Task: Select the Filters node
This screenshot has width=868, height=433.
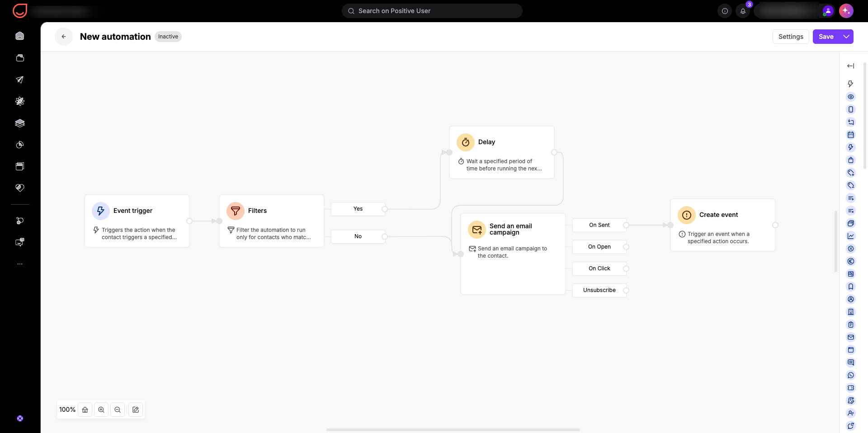Action: (272, 221)
